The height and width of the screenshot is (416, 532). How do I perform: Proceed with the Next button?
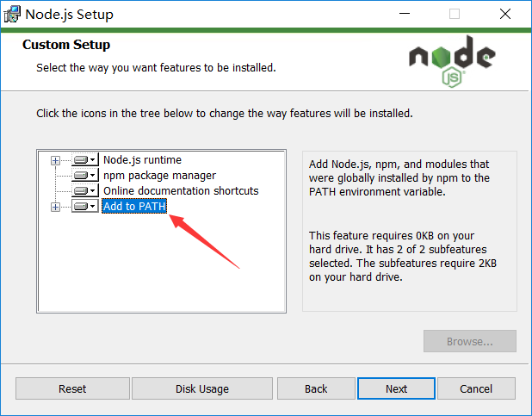[x=396, y=388]
